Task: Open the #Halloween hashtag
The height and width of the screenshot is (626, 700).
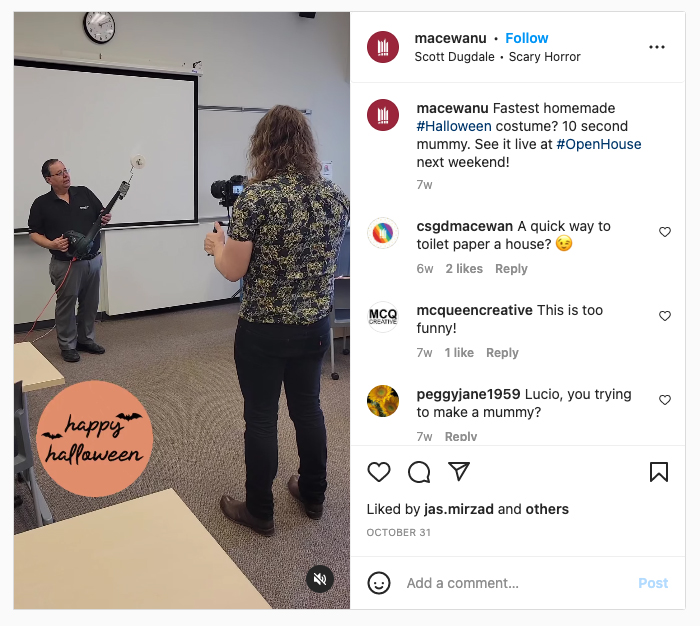Action: click(454, 126)
